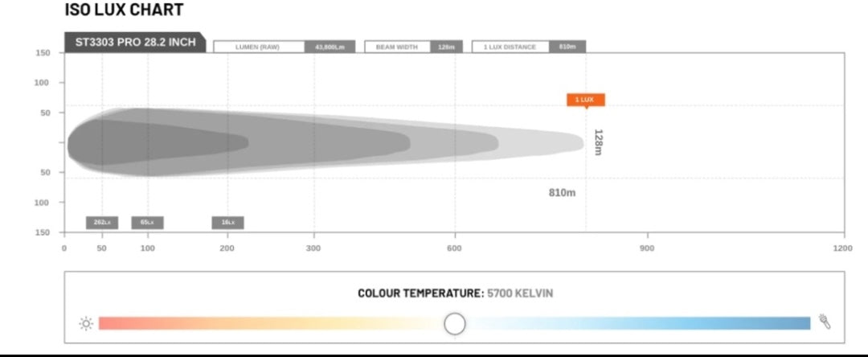The width and height of the screenshot is (868, 357).
Task: Click the colour temperature slider knob
Action: tap(455, 323)
